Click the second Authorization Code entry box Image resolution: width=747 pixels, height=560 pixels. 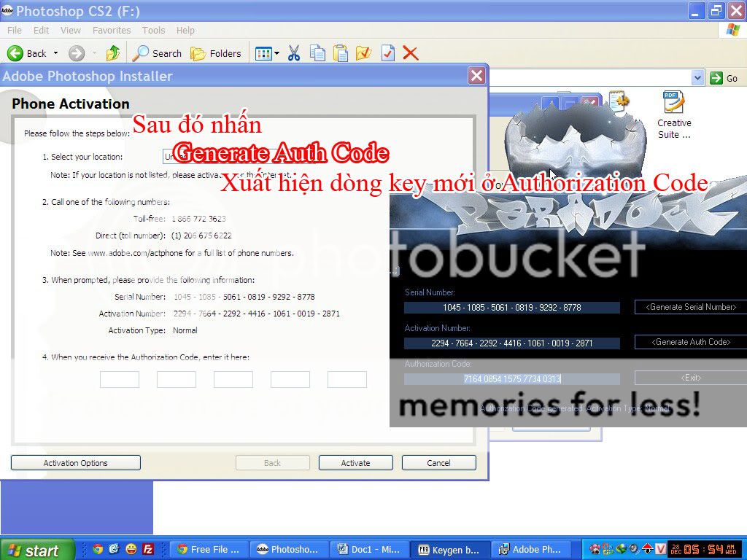coord(177,379)
